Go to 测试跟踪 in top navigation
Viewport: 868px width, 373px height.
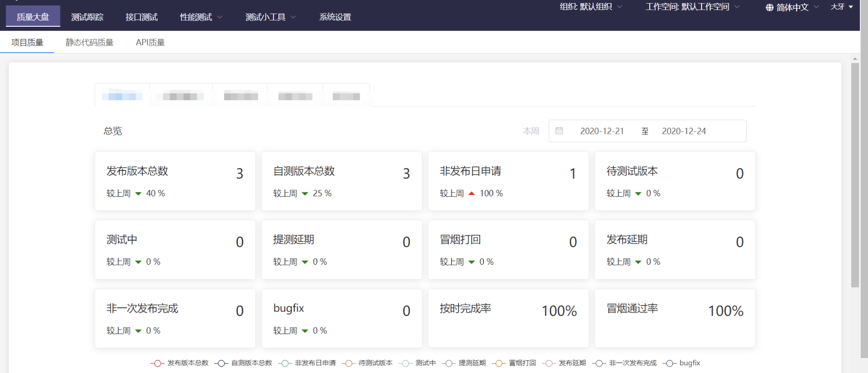pyautogui.click(x=87, y=17)
